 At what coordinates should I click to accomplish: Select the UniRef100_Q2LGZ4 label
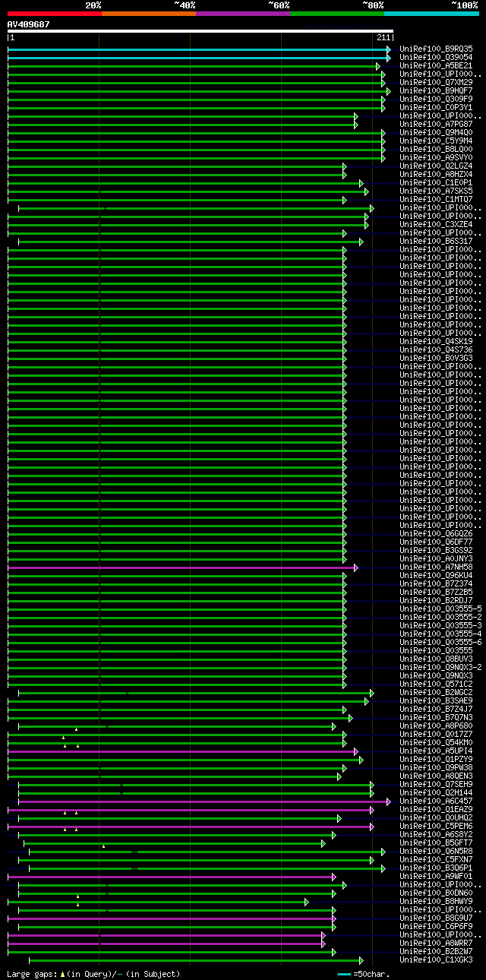coord(436,166)
